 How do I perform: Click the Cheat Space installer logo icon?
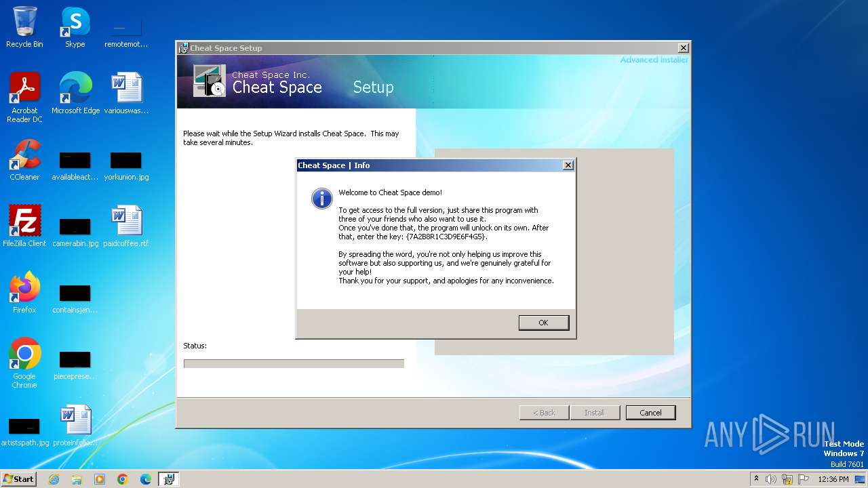(x=209, y=81)
